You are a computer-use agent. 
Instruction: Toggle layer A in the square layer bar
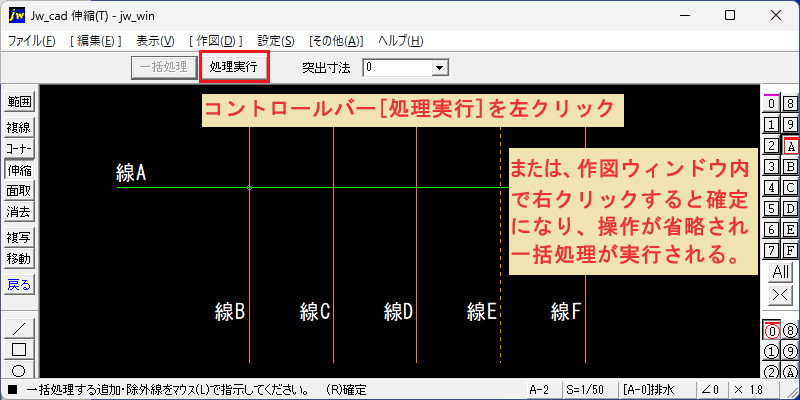(790, 146)
